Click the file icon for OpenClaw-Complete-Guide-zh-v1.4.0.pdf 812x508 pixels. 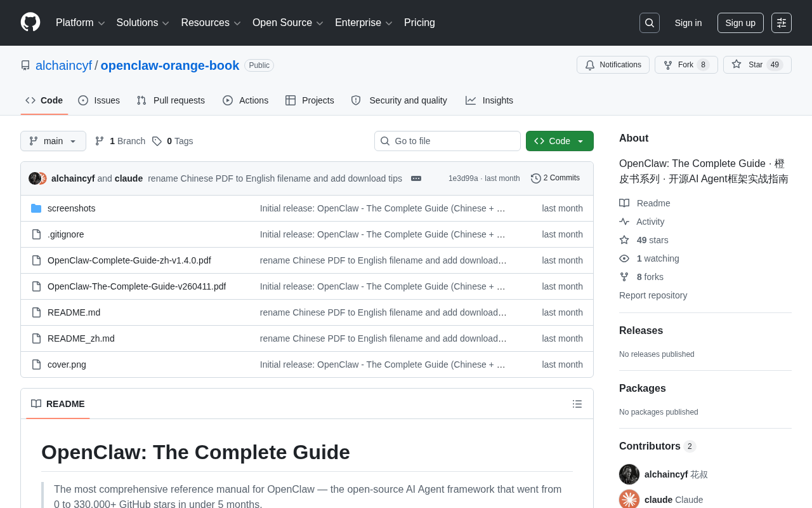click(x=36, y=260)
